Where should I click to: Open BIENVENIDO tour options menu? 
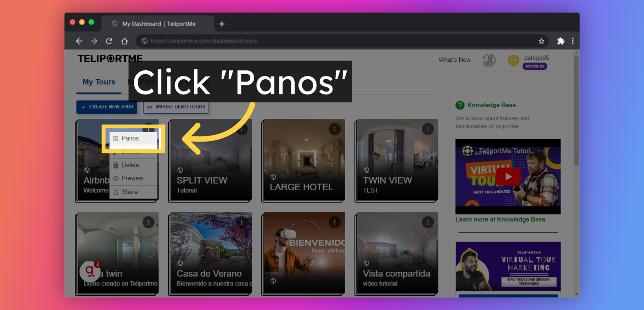pos(335,222)
